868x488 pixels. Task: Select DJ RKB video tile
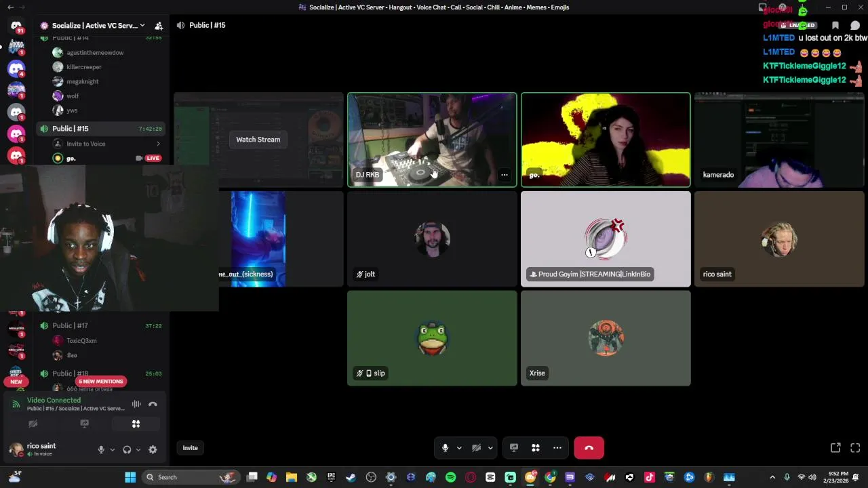click(432, 140)
